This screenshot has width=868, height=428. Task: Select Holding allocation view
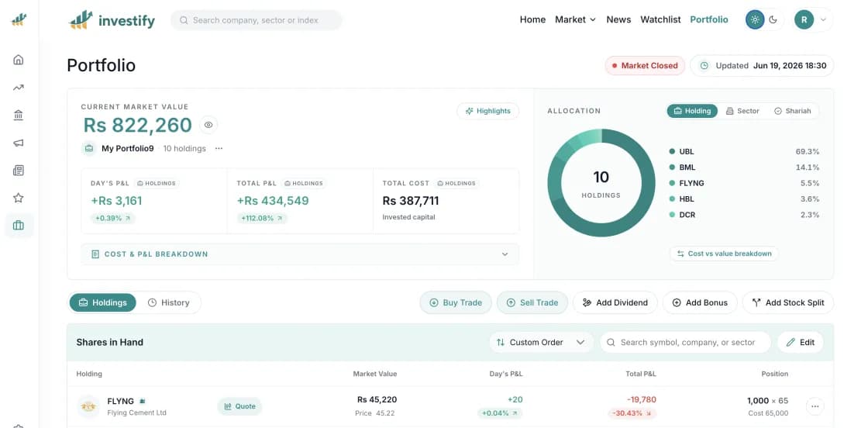[x=692, y=111]
